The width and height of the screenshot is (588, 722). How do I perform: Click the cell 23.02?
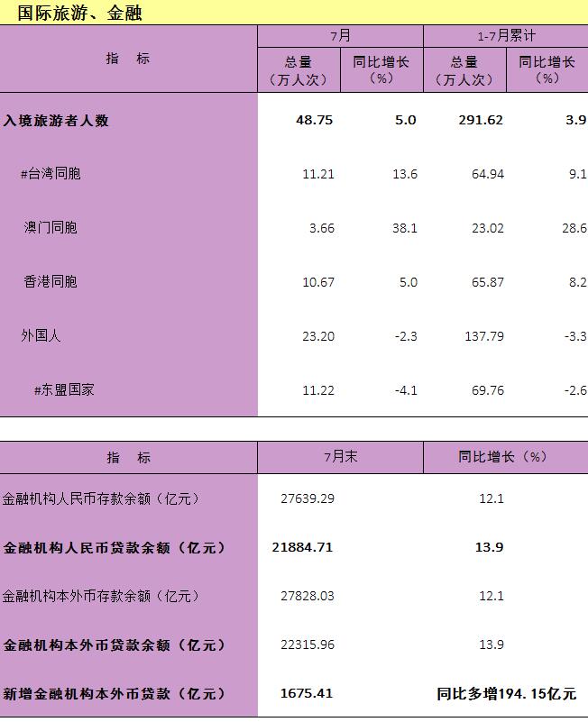point(488,228)
